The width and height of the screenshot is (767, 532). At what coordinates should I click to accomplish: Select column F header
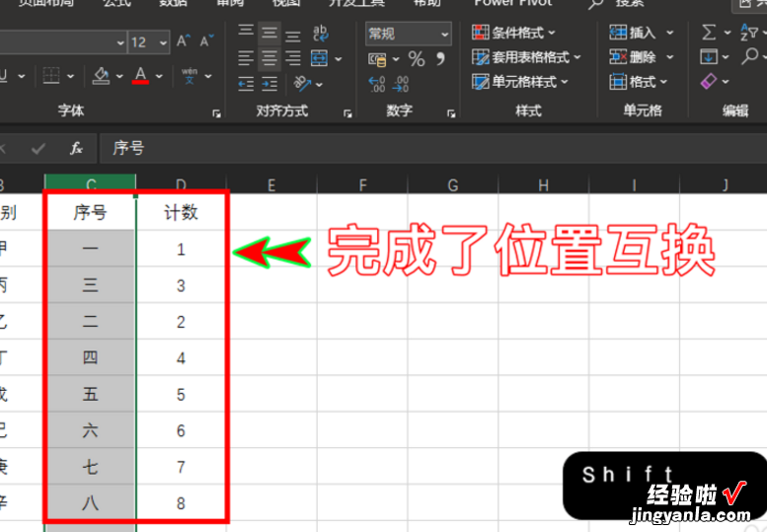click(362, 185)
